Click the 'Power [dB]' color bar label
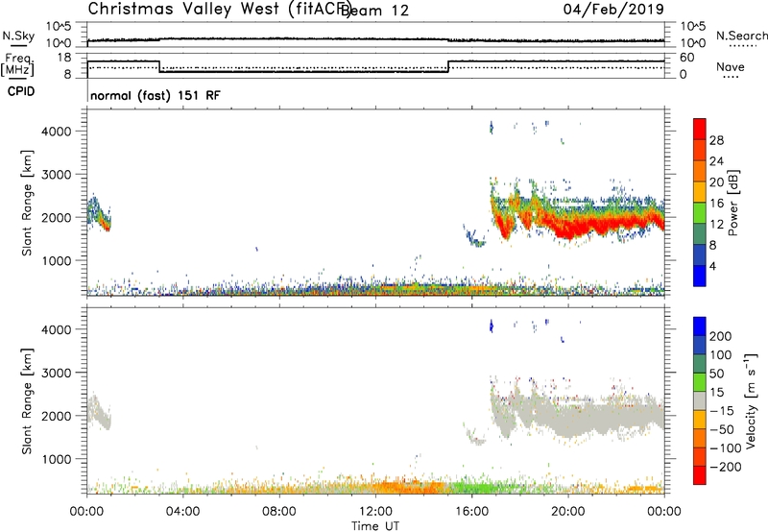Image resolution: width=768 pixels, height=532 pixels. 732,203
